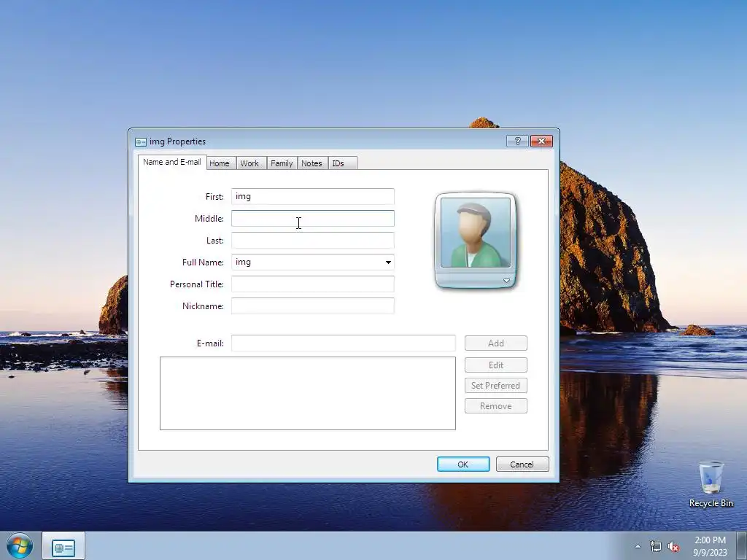Image resolution: width=747 pixels, height=560 pixels.
Task: Click the help question mark button
Action: pyautogui.click(x=517, y=141)
